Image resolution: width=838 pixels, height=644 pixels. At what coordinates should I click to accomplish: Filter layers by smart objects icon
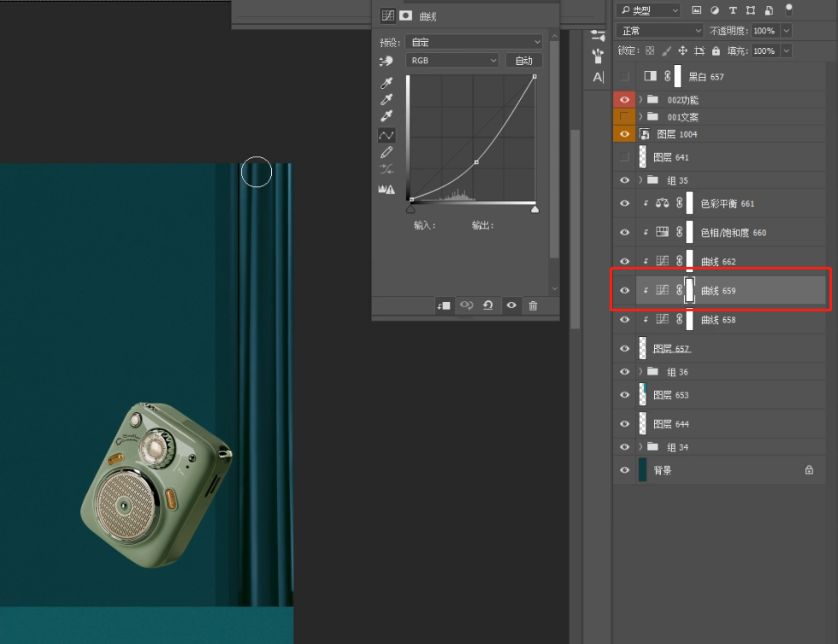click(769, 10)
